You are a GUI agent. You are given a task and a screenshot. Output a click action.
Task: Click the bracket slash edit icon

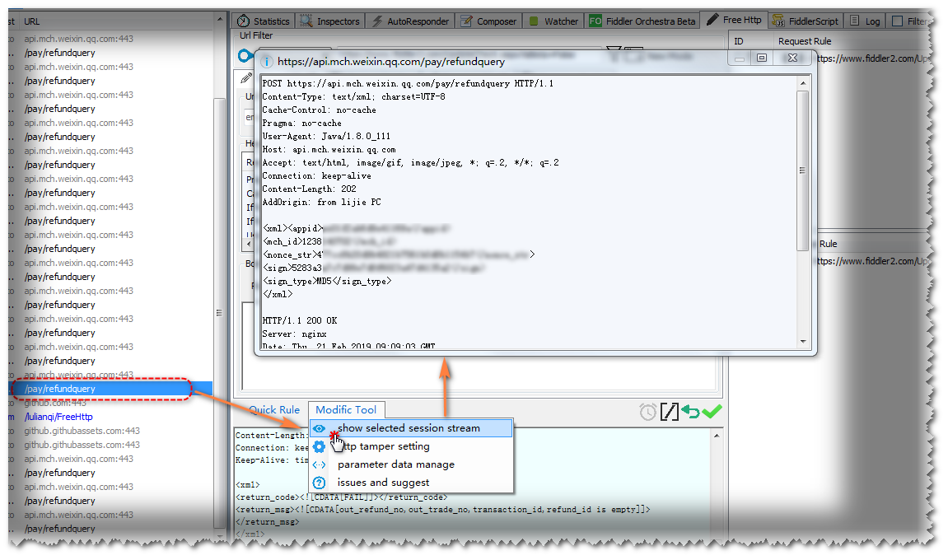669,412
